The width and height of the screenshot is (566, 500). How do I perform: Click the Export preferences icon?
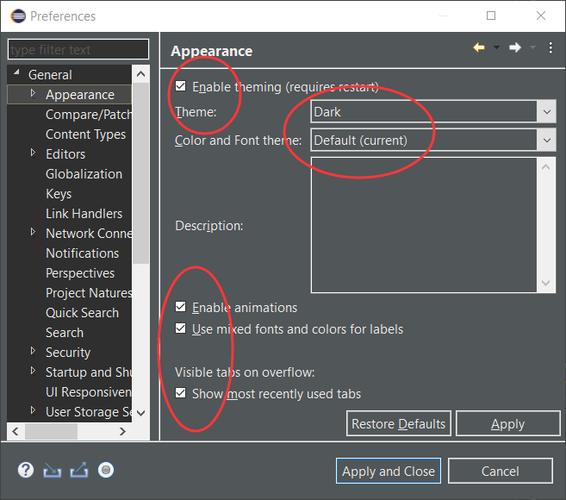pyautogui.click(x=79, y=470)
